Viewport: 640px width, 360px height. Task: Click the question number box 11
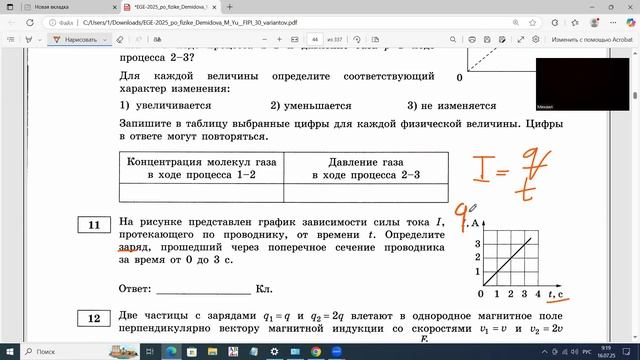[x=94, y=225]
